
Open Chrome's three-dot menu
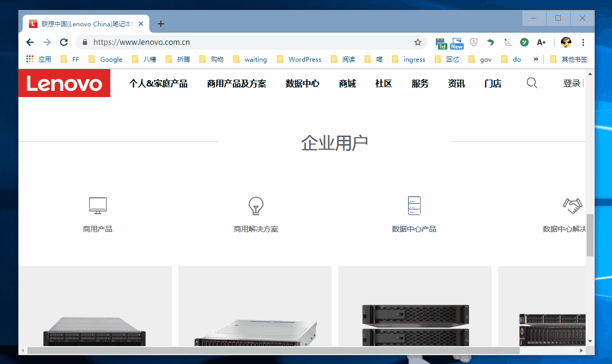(x=582, y=42)
